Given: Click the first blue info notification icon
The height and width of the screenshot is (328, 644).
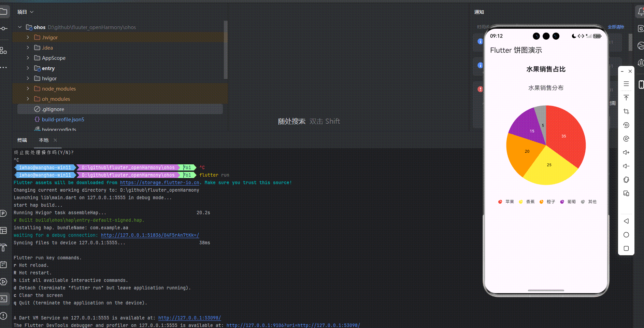Looking at the screenshot, I should [x=480, y=41].
